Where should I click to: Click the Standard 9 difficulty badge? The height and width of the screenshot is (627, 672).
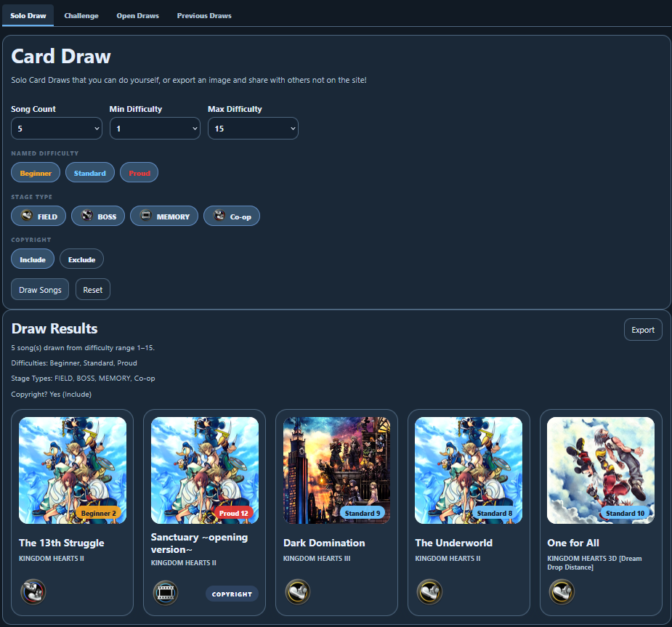[362, 513]
